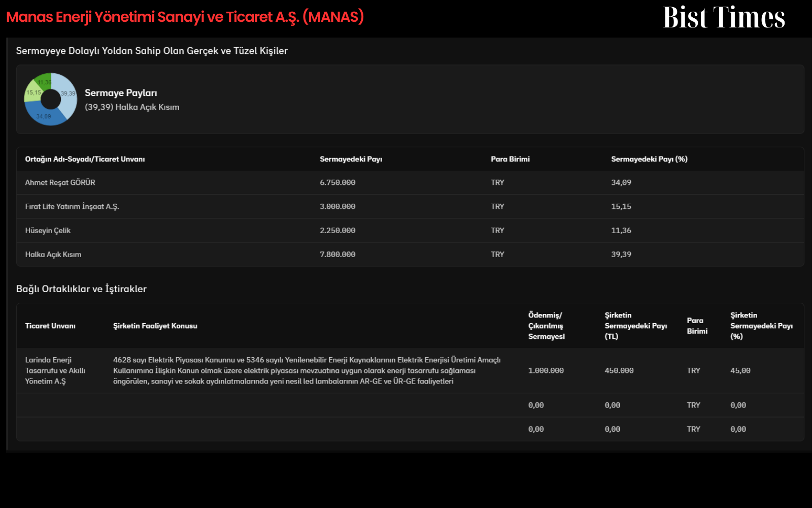
Task: Click the Sermaye Payları donut chart
Action: tap(51, 99)
